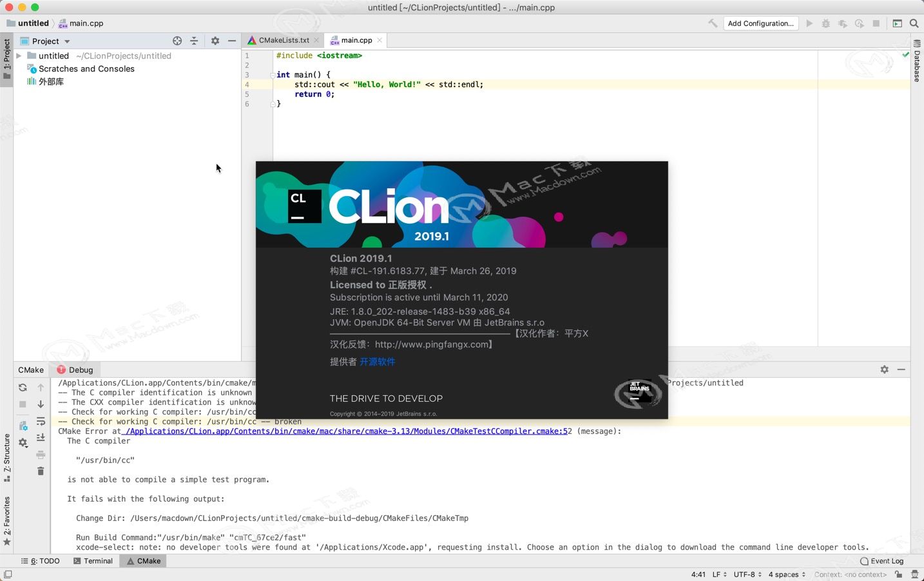This screenshot has height=581, width=924.
Task: Click the #include <iostream> line
Action: coord(319,55)
